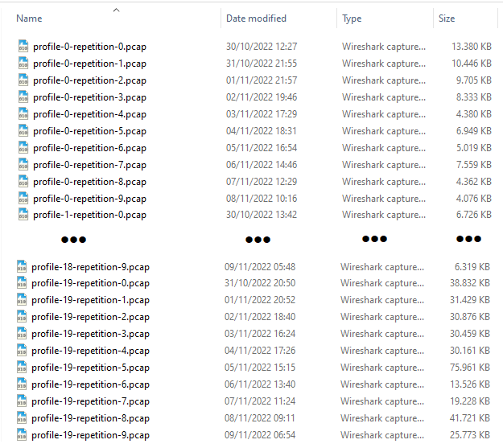Click the size value 13.380 KB

[472, 47]
